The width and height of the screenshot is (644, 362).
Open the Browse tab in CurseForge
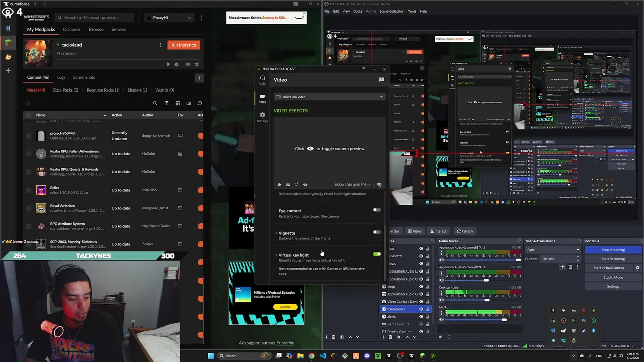coord(96,30)
